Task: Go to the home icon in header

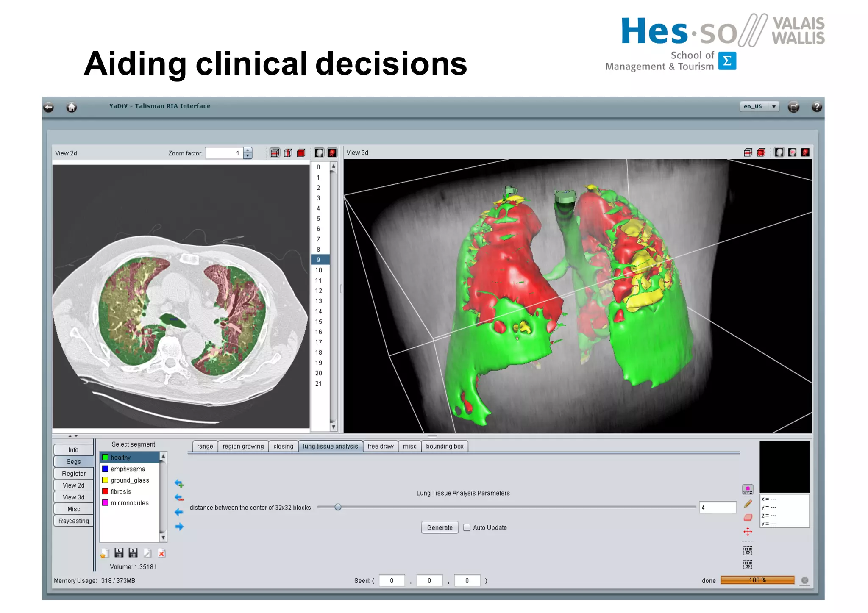Action: [72, 107]
